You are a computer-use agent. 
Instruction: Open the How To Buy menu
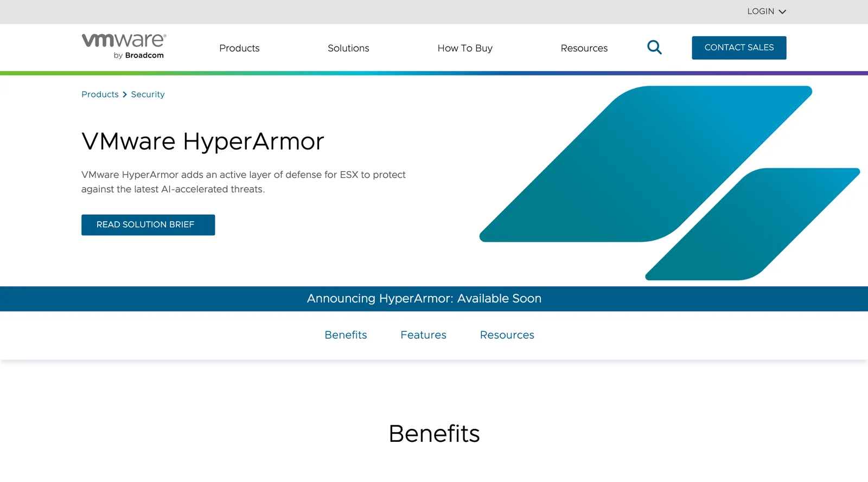tap(465, 48)
